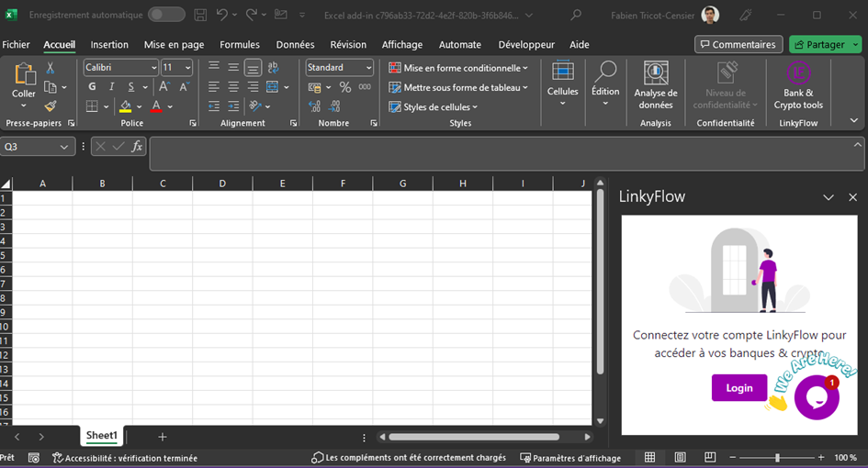Click the red font color swatch
868x468 pixels.
tap(156, 106)
